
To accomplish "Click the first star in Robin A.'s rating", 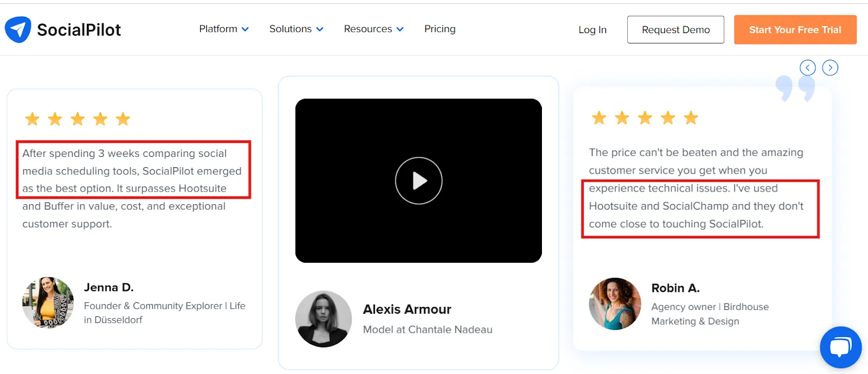I will point(599,118).
